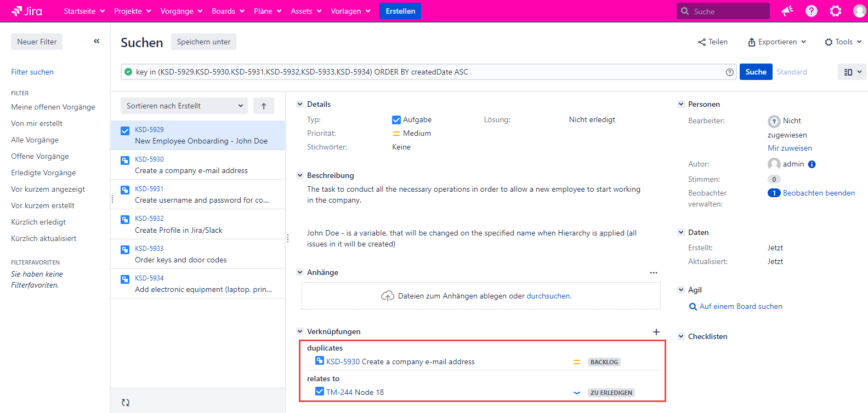Click the refresh icon below the issue list

126,403
